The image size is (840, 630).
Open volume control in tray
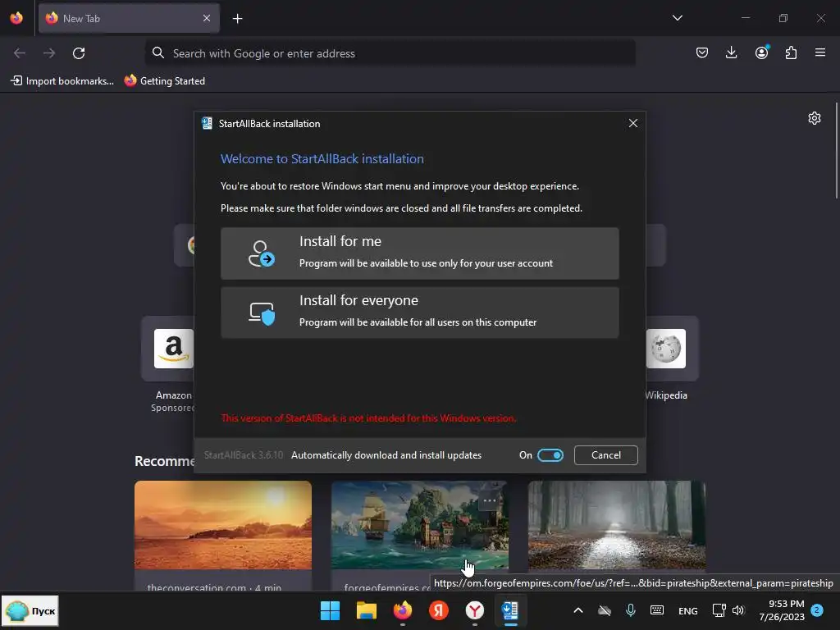click(x=738, y=610)
